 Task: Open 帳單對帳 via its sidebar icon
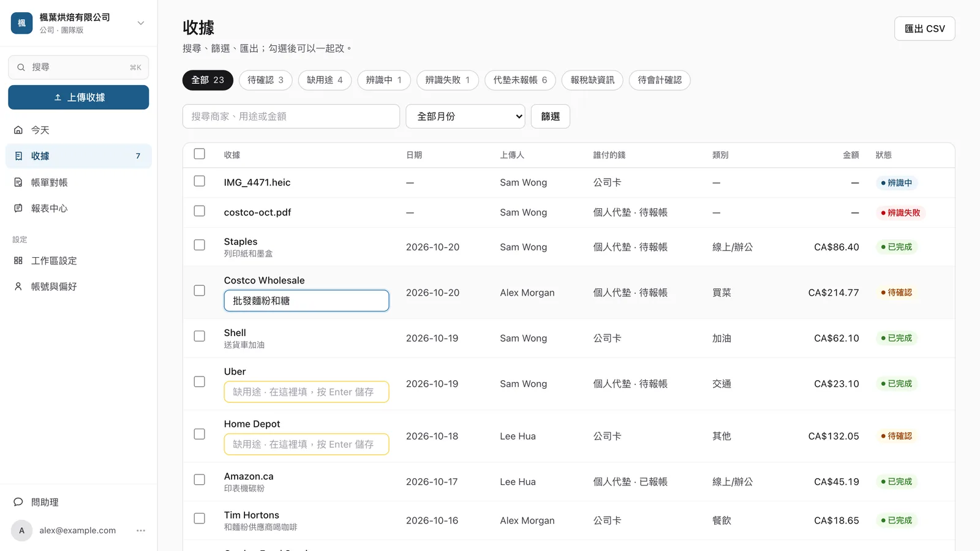click(18, 182)
